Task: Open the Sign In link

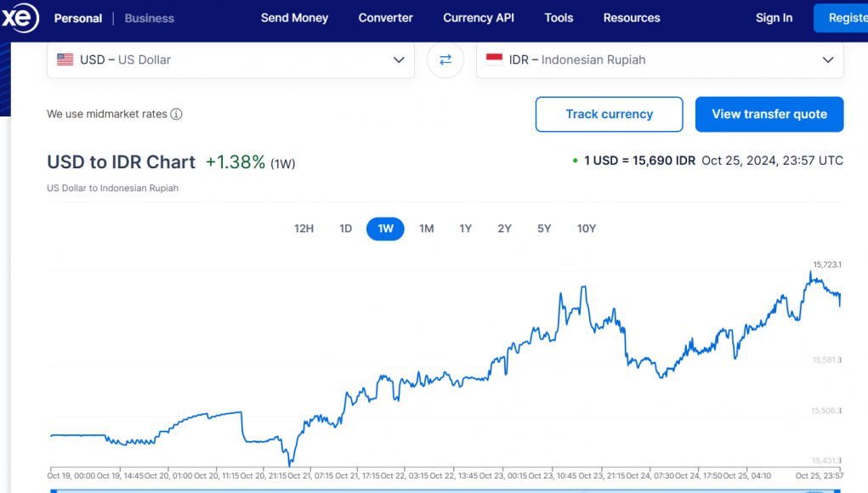Action: point(774,18)
